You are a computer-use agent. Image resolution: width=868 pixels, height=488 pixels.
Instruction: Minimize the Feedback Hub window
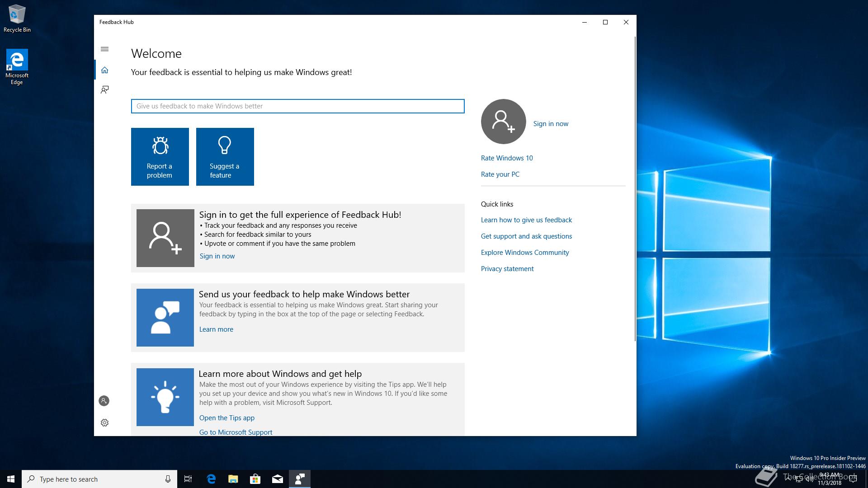(585, 22)
